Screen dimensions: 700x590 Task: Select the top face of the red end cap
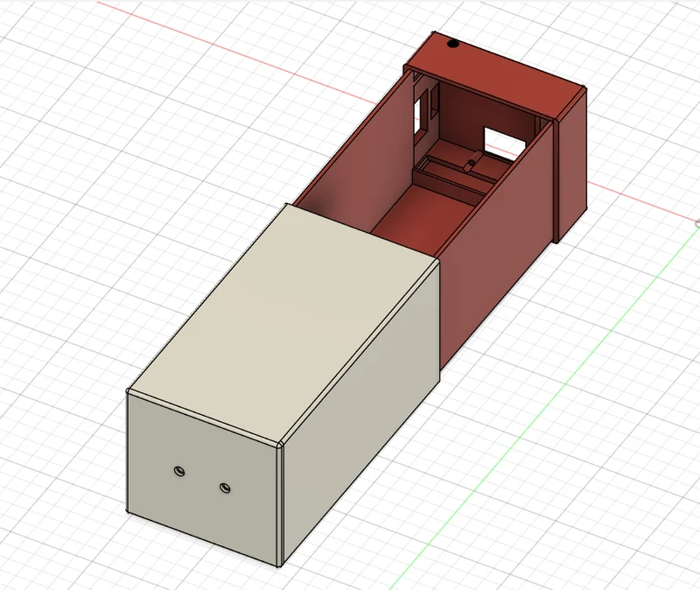tap(495, 74)
